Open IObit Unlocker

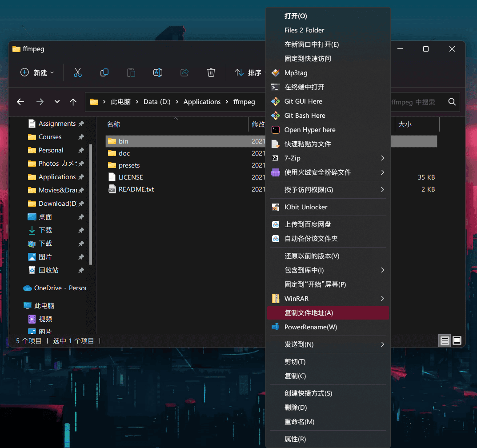click(328, 207)
